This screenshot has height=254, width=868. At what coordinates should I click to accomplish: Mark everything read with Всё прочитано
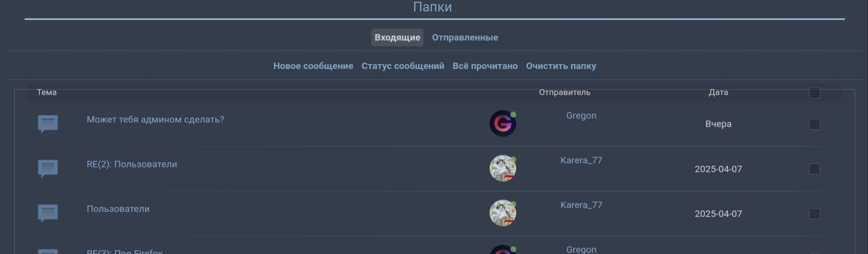point(485,66)
